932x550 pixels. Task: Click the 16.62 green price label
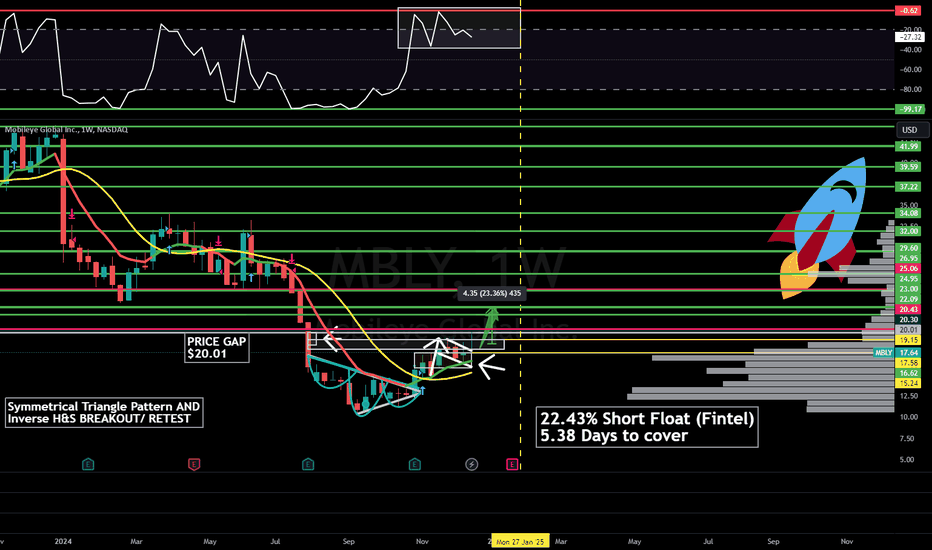point(909,373)
